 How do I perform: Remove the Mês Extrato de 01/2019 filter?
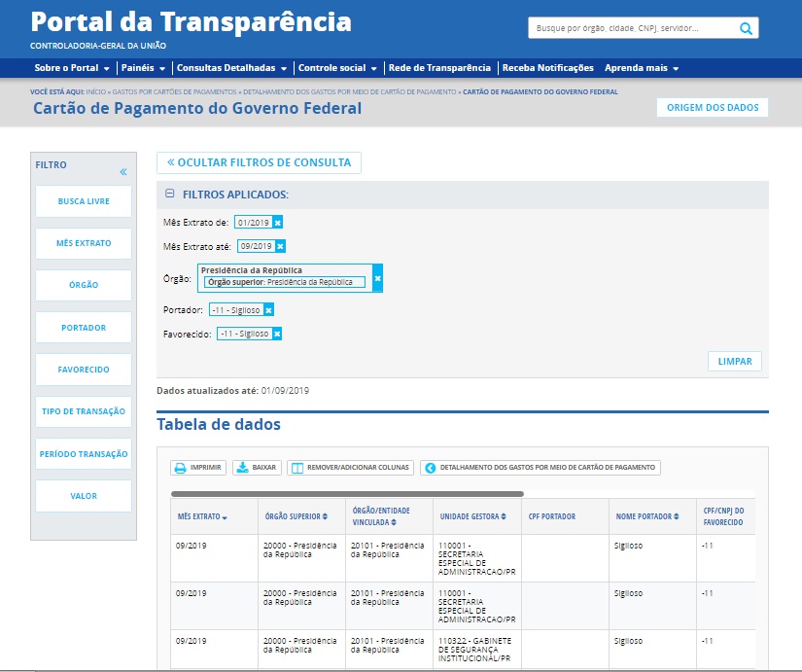pos(277,223)
